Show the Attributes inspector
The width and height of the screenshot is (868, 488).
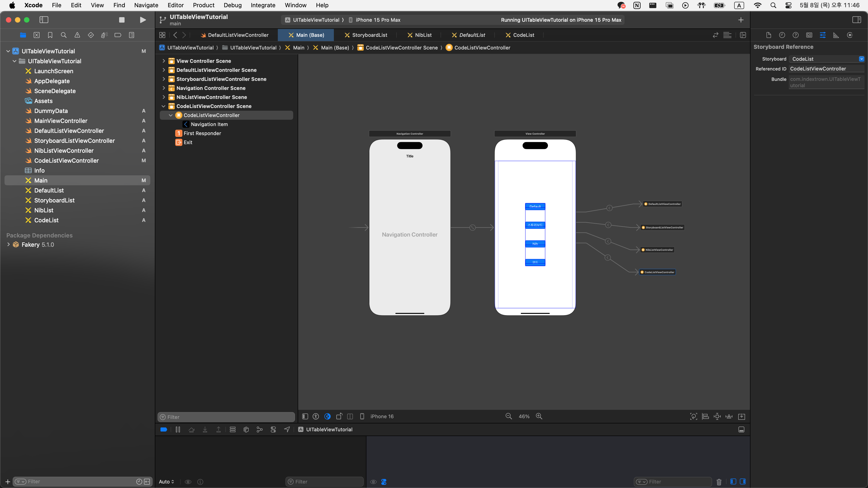tap(823, 35)
